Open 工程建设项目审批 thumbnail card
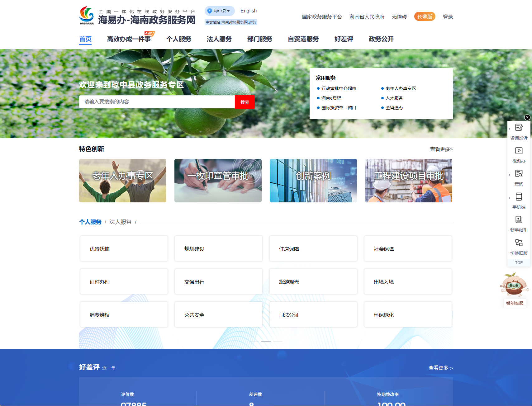The height and width of the screenshot is (406, 532). click(409, 181)
